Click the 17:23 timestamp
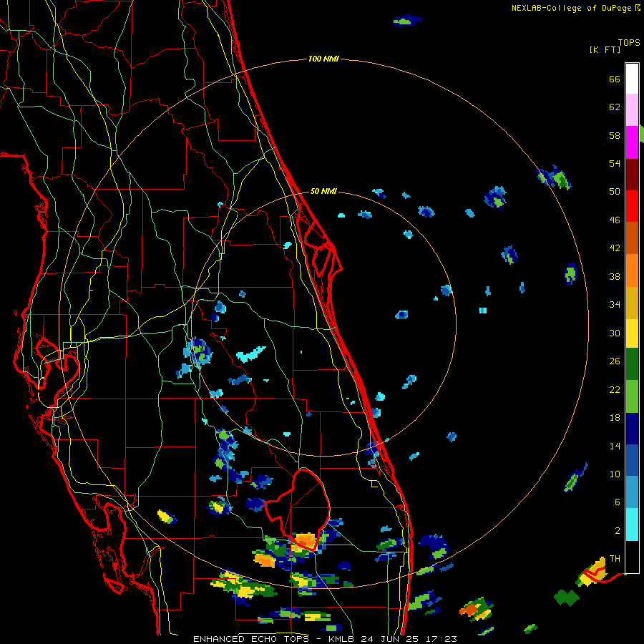This screenshot has width=644, height=644. coord(441,639)
